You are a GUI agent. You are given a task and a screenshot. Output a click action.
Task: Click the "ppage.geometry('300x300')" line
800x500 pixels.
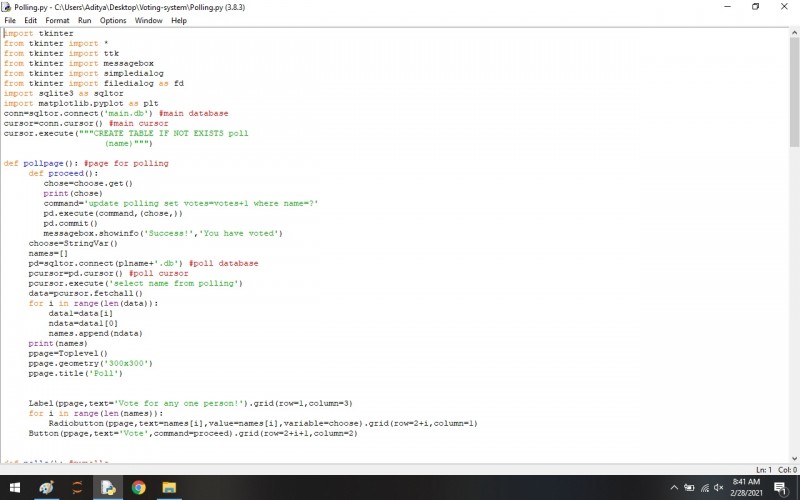(91, 363)
